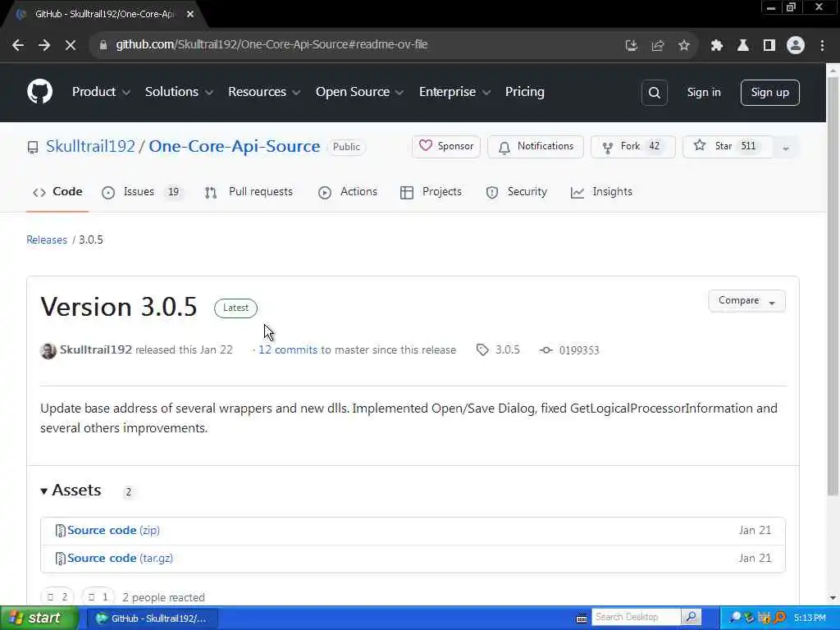Click the Sponsor button
The image size is (840, 630).
coord(446,147)
